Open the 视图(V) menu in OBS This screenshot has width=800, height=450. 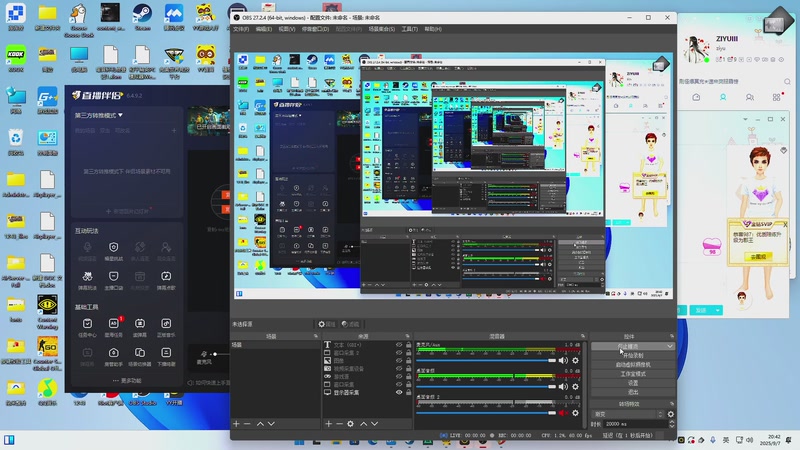287,29
